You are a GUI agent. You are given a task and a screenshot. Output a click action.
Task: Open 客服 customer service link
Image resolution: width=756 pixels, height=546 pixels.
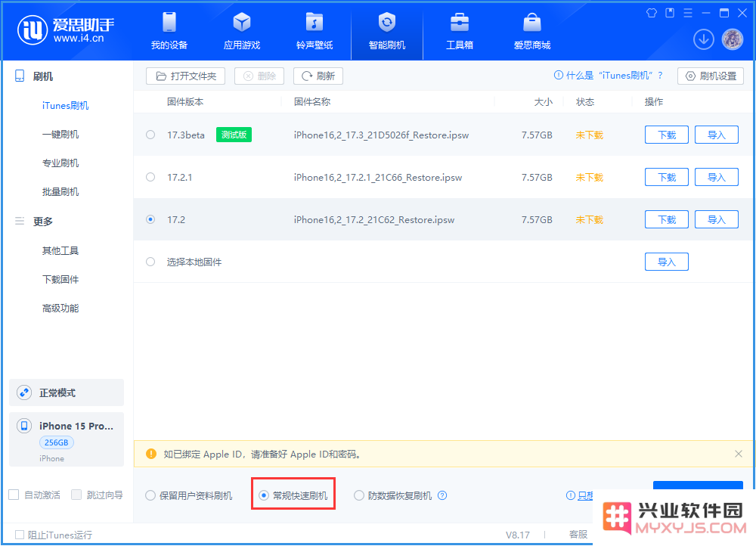pyautogui.click(x=578, y=535)
